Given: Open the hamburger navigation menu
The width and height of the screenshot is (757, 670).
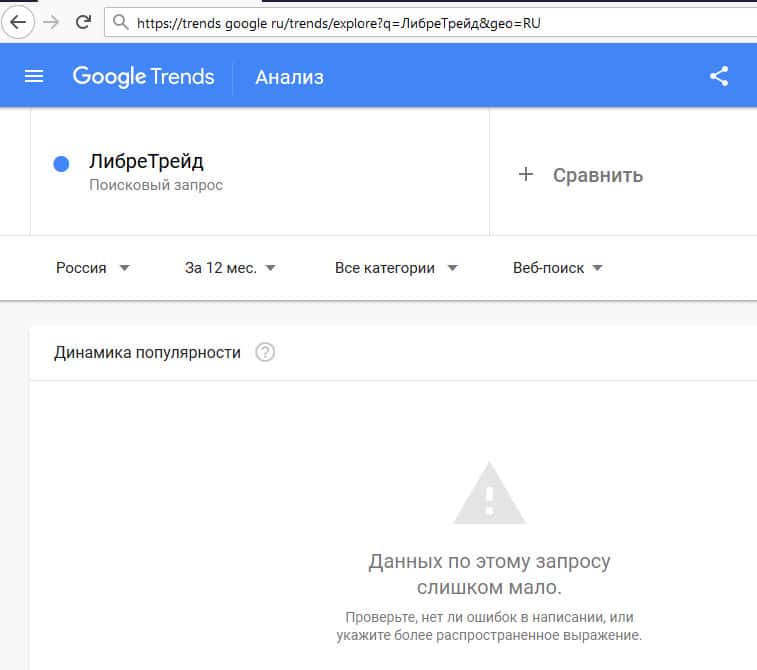Looking at the screenshot, I should [34, 77].
